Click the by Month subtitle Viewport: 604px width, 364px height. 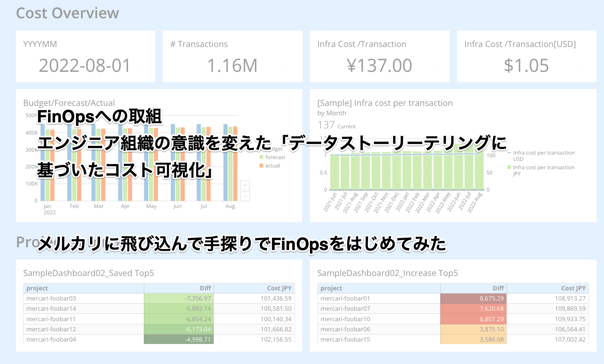pyautogui.click(x=332, y=113)
